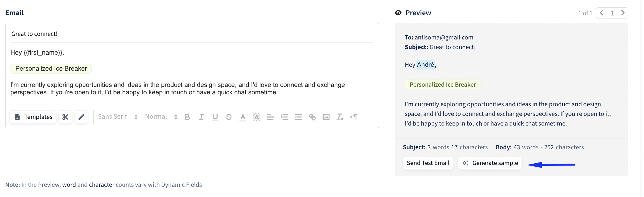Insert a bulleted list
This screenshot has height=197, width=644.
point(298,117)
